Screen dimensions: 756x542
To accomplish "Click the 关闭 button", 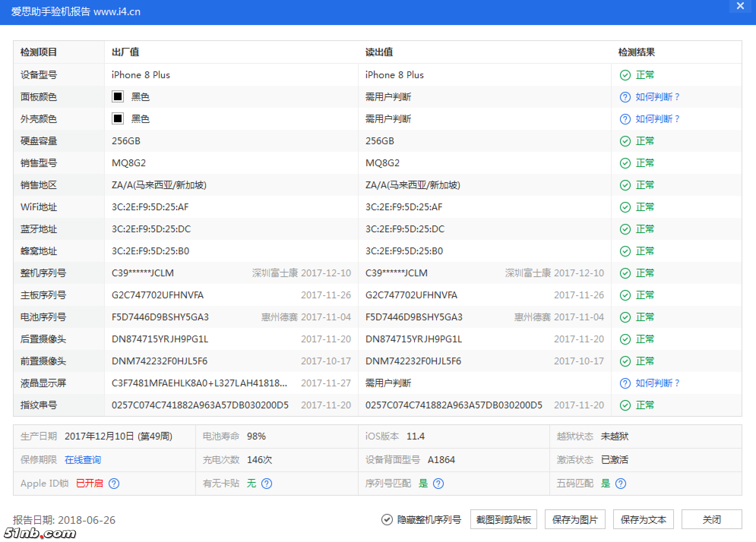I will point(712,520).
